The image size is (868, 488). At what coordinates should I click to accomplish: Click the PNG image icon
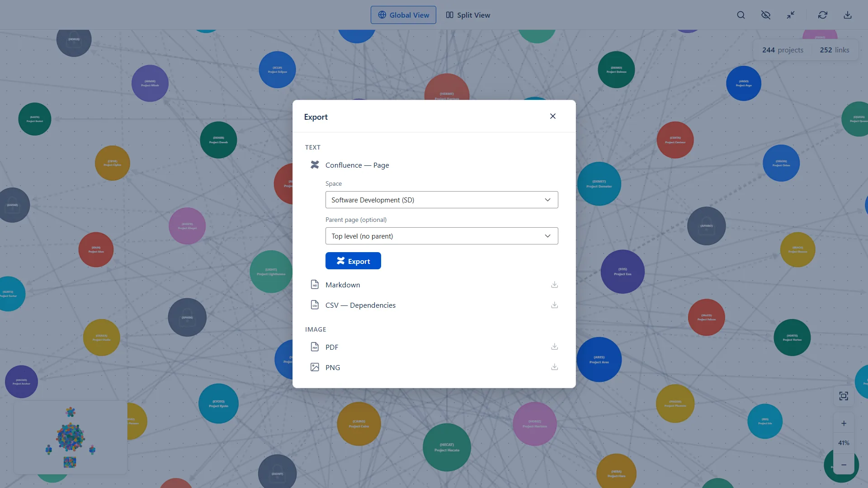pyautogui.click(x=315, y=367)
